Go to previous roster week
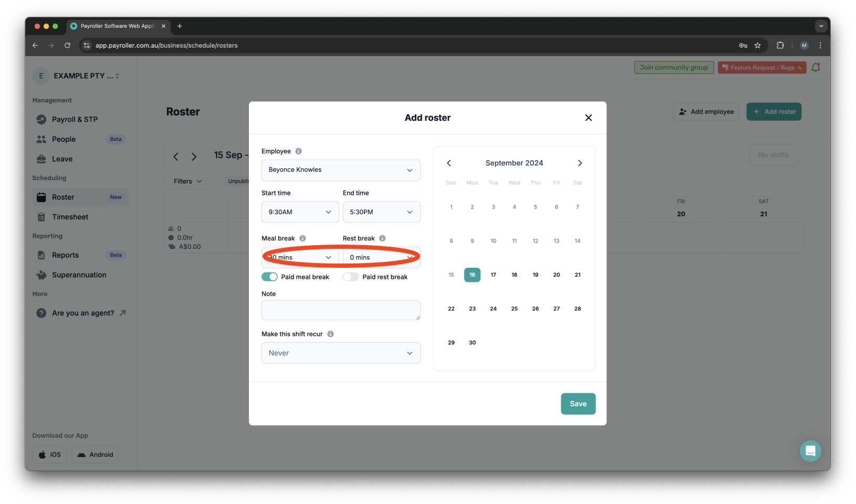The image size is (856, 504). (x=176, y=156)
